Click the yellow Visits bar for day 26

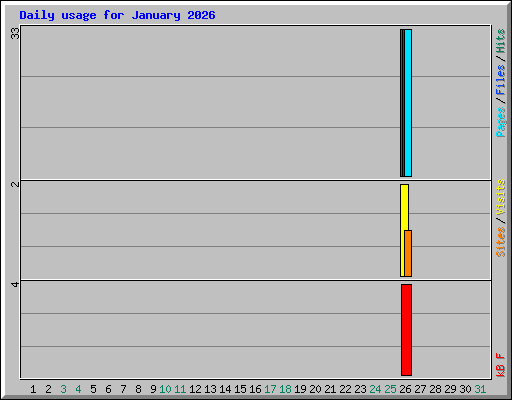tap(403, 230)
